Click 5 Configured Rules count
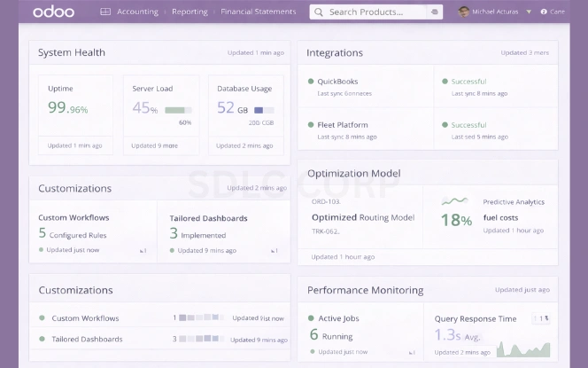Viewport: 588px width, 368px height. pyautogui.click(x=73, y=233)
